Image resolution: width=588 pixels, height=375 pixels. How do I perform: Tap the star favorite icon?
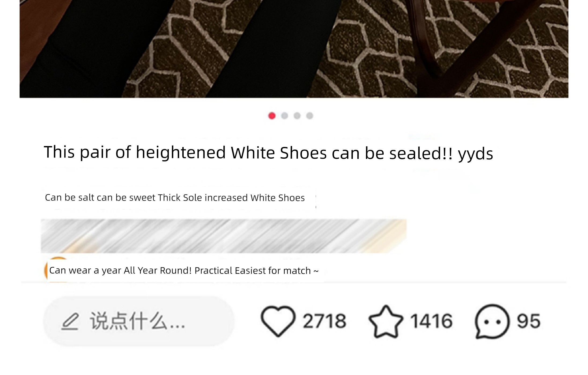[386, 322]
